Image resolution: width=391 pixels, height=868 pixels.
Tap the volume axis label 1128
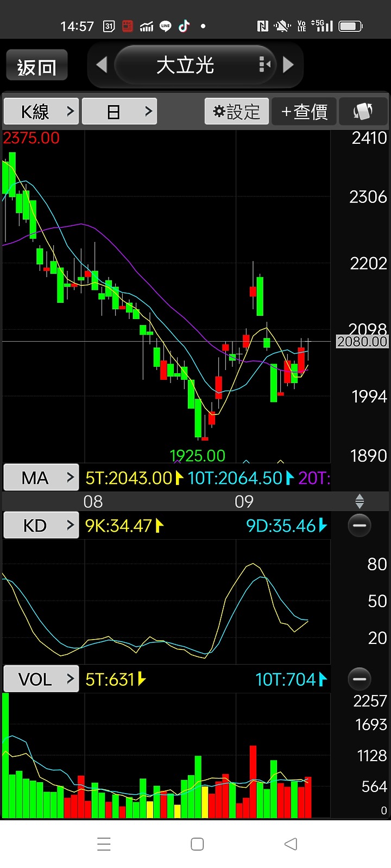tap(372, 755)
